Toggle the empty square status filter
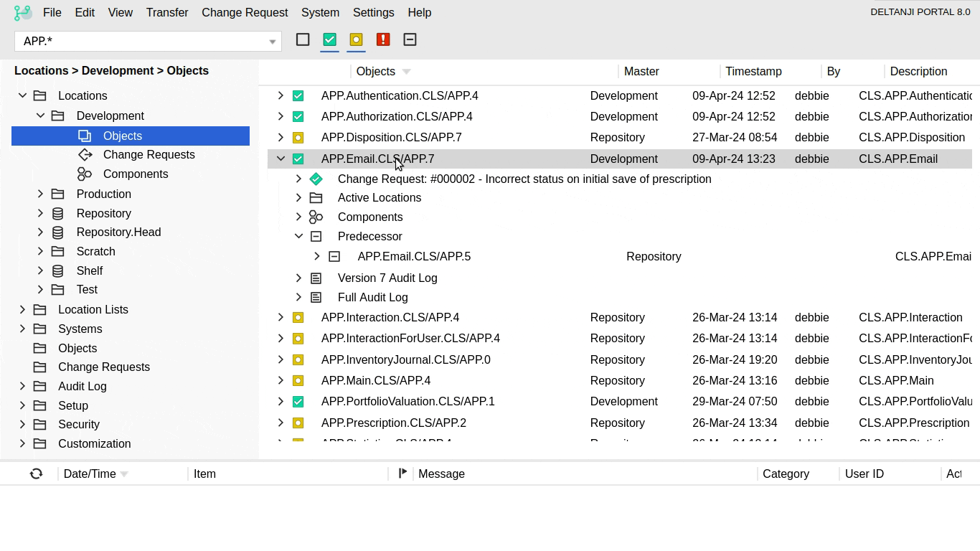 pos(303,39)
